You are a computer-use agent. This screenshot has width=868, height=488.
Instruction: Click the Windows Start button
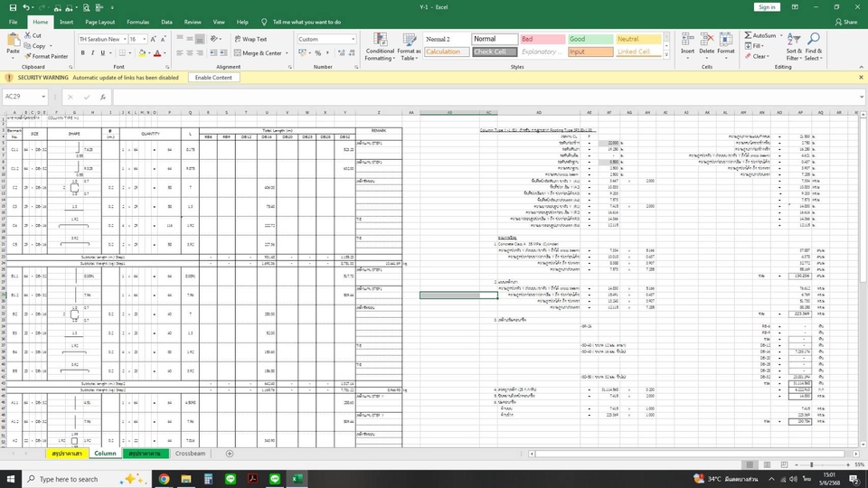point(11,479)
